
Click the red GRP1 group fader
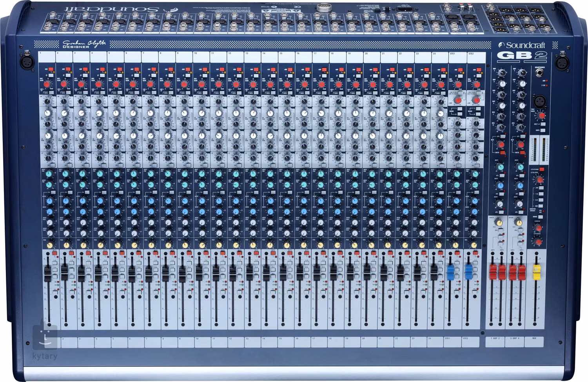(x=493, y=273)
